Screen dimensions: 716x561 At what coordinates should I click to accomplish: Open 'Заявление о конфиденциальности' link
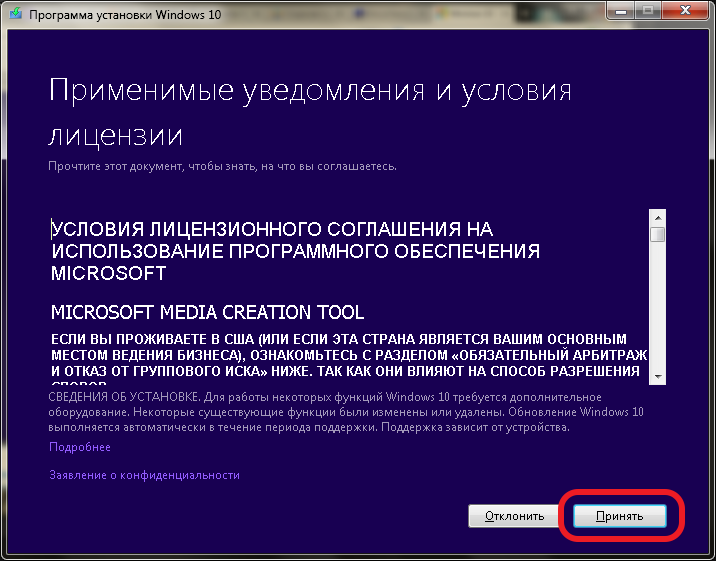[x=145, y=475]
